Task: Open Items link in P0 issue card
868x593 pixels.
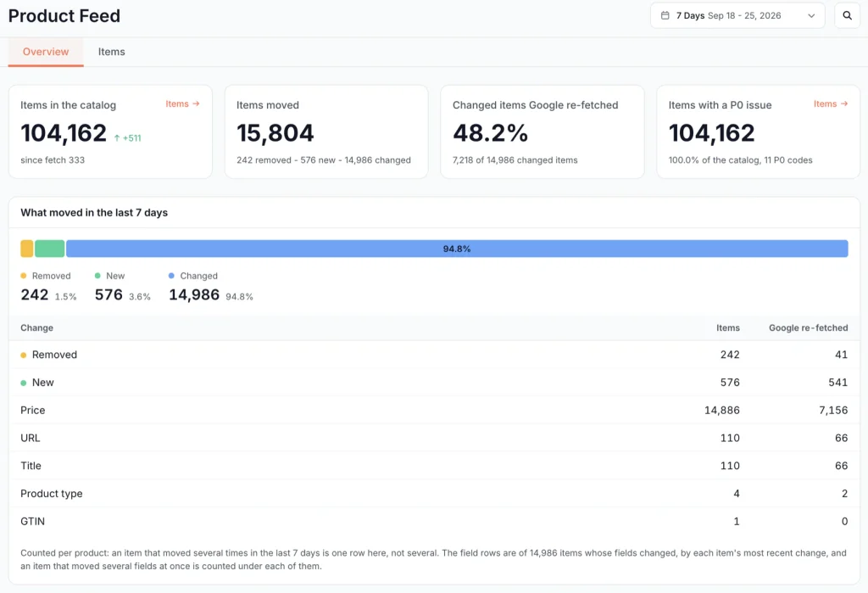Action: coord(831,103)
